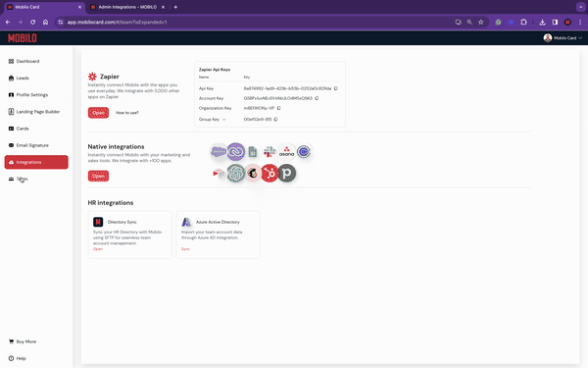The height and width of the screenshot is (368, 588).
Task: Click the Slack integration icon
Action: [x=269, y=152]
